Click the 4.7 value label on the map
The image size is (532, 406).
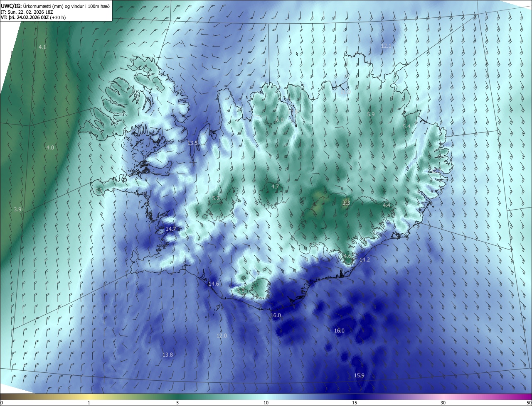[275, 187]
